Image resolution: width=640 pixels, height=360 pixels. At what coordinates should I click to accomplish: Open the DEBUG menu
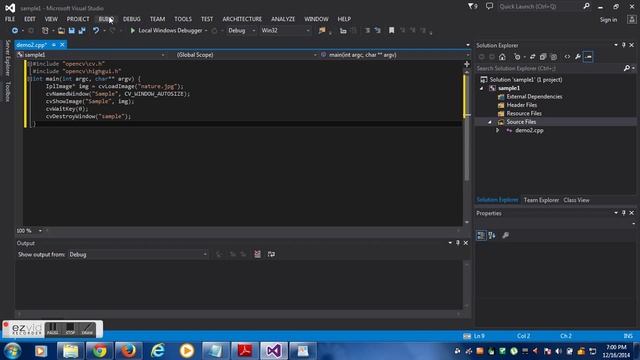[x=131, y=19]
